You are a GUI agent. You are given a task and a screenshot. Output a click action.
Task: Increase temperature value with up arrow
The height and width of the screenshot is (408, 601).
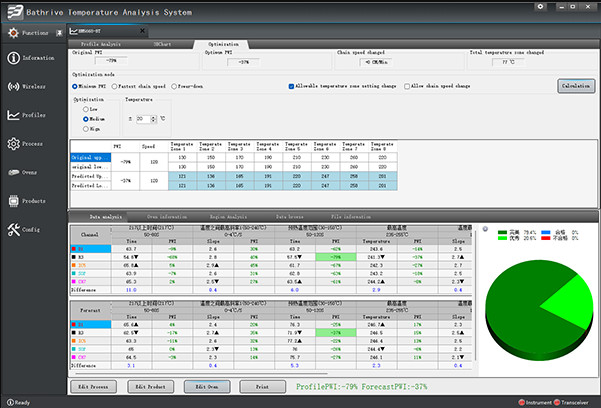154,117
